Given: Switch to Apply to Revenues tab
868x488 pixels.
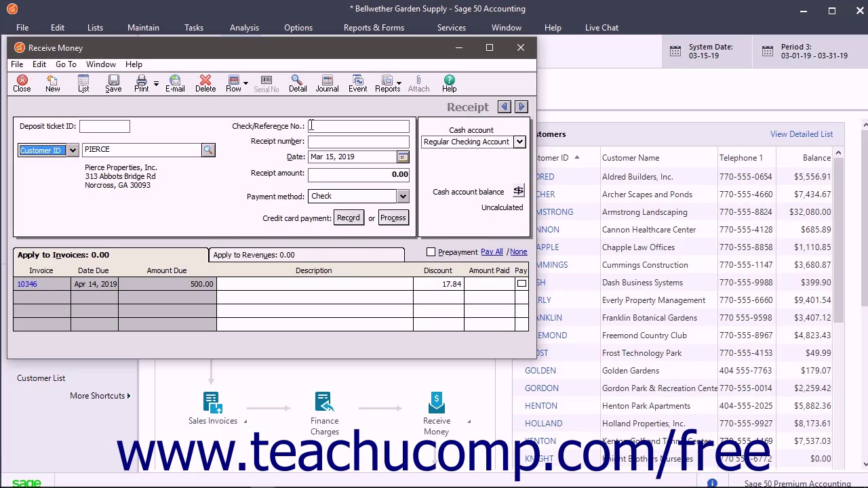Looking at the screenshot, I should tap(307, 255).
